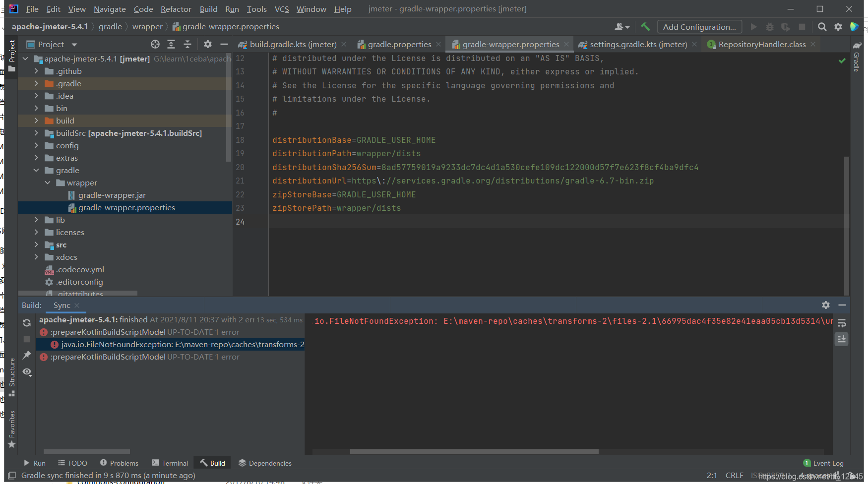Image resolution: width=868 pixels, height=486 pixels.
Task: Open the Problems tool window
Action: click(119, 463)
